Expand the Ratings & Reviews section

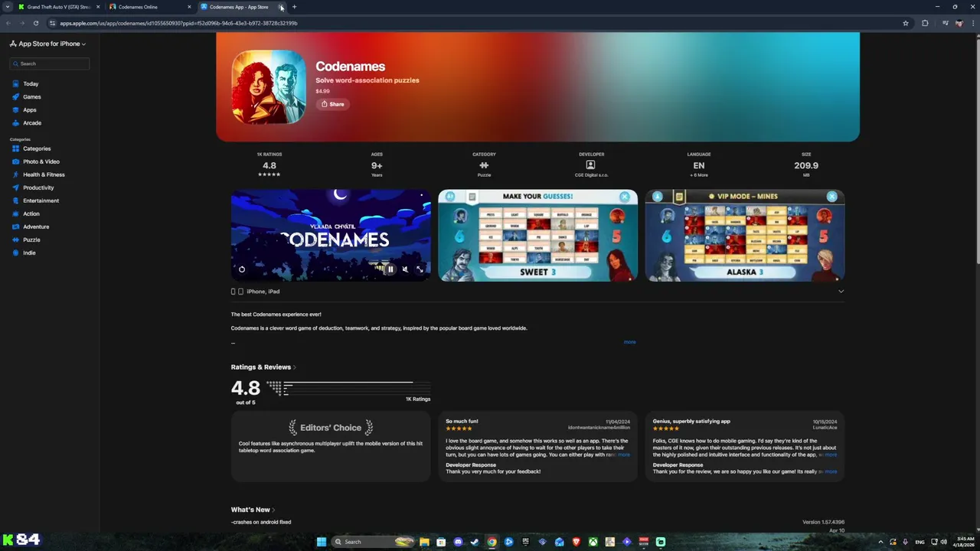click(x=263, y=367)
